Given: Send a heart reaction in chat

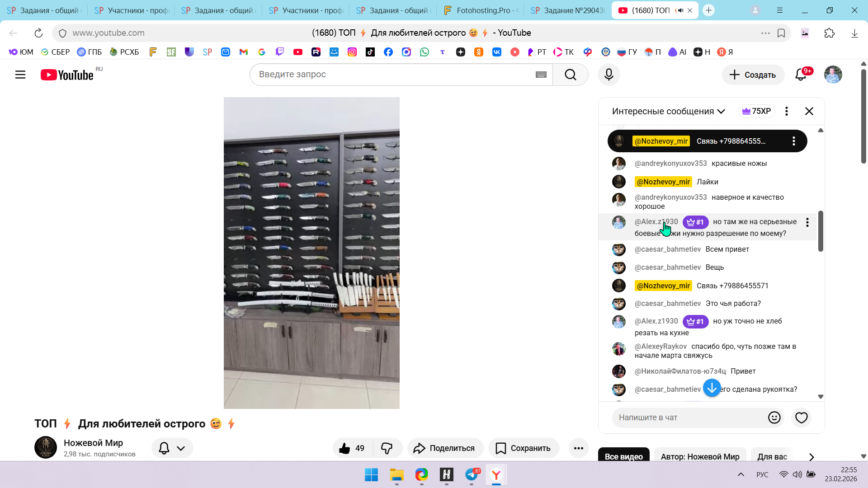Looking at the screenshot, I should point(801,418).
